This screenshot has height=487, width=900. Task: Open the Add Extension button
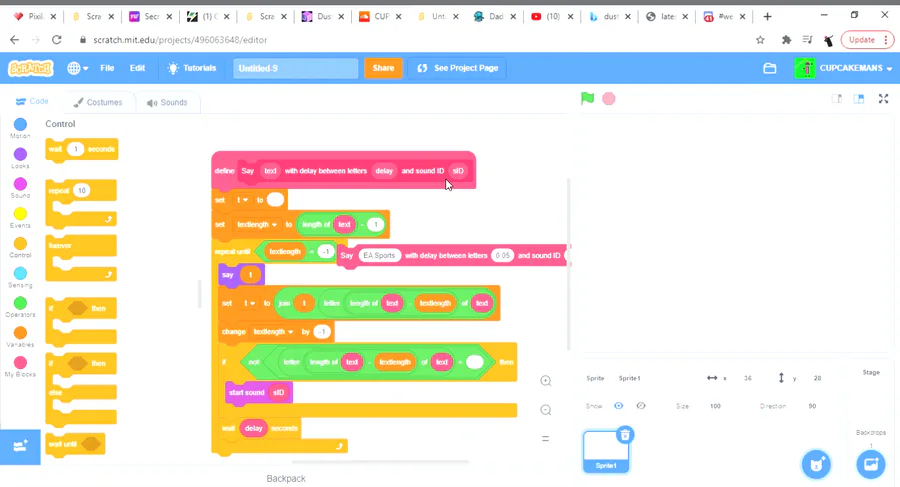click(x=20, y=446)
